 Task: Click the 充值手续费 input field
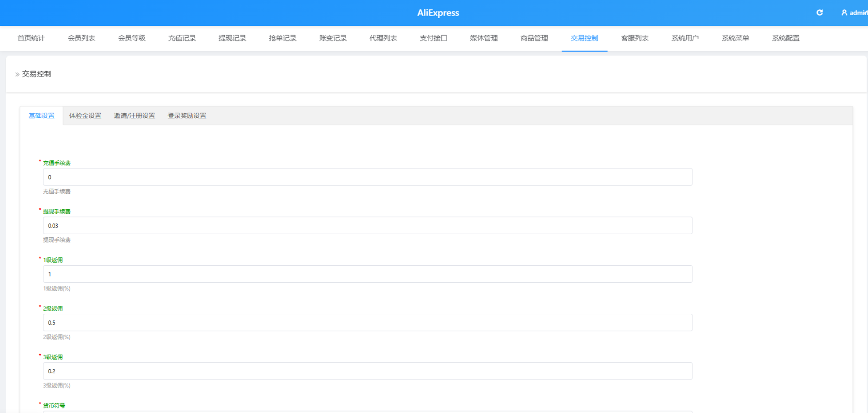coord(367,177)
